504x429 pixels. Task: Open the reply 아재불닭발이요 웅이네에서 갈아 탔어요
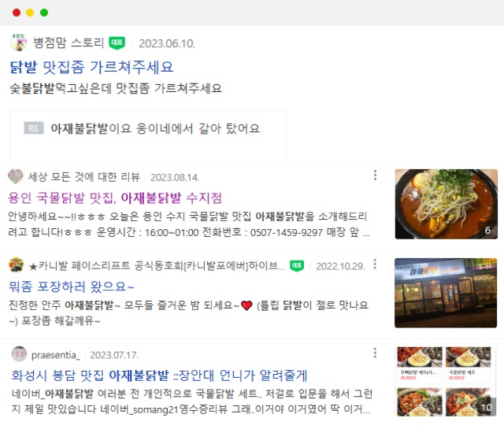click(x=155, y=128)
